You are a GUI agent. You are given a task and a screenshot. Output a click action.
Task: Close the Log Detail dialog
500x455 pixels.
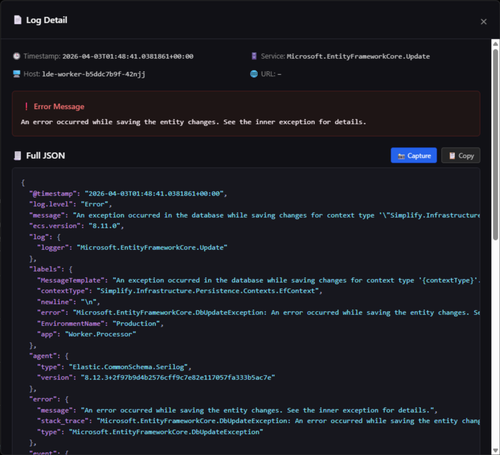coord(483,22)
